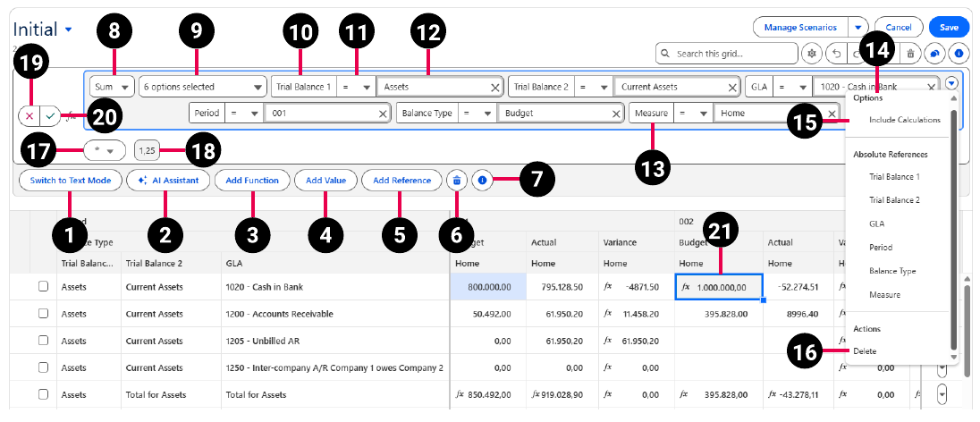Confirm formula with green checkmark icon

click(x=50, y=115)
